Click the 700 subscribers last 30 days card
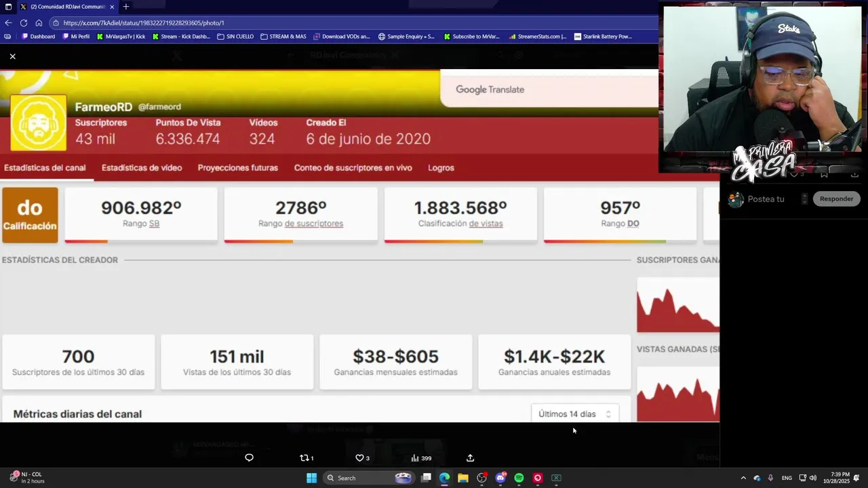 (78, 362)
